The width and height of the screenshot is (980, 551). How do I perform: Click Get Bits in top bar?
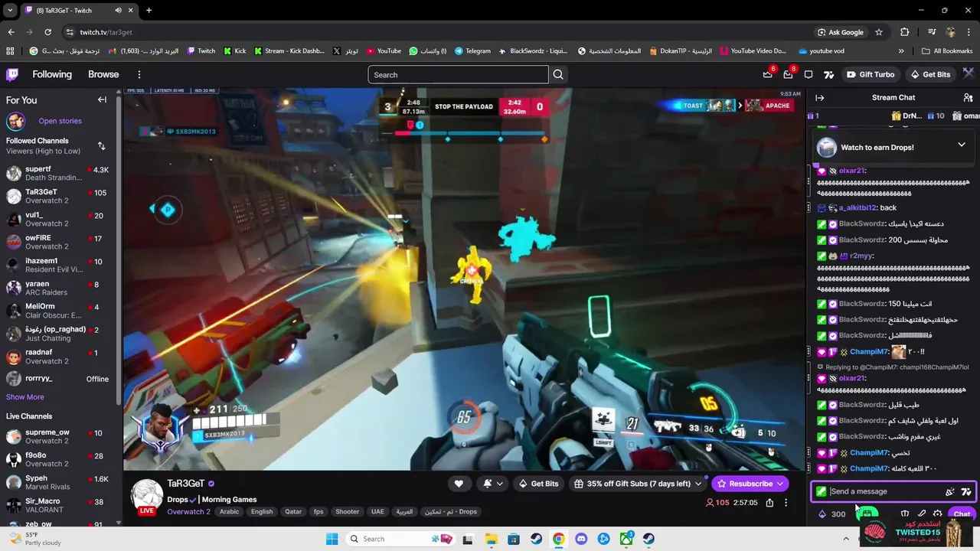coord(930,74)
